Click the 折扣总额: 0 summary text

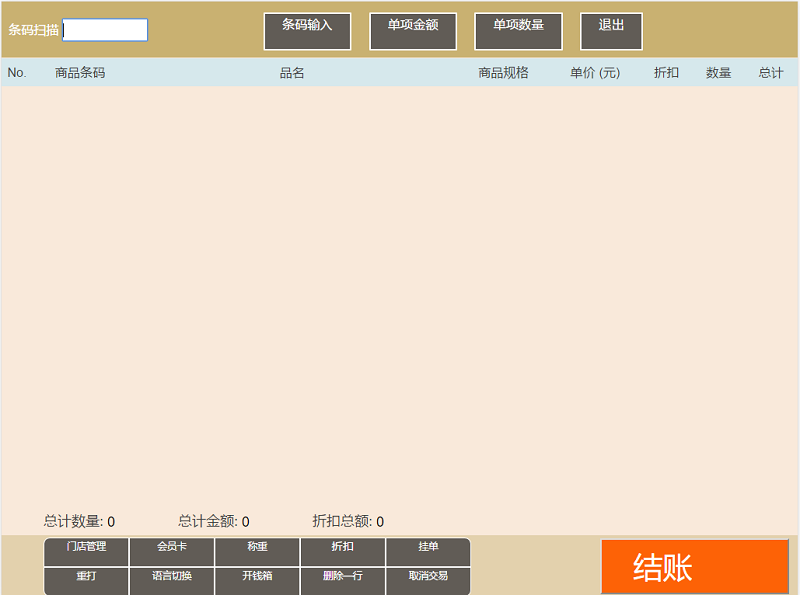pyautogui.click(x=348, y=521)
